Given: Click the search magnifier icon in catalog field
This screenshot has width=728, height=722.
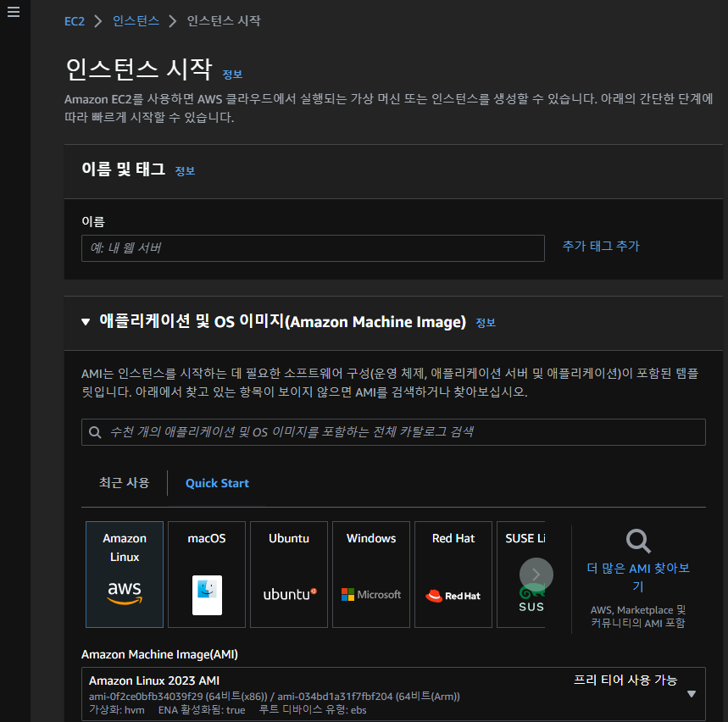Looking at the screenshot, I should click(x=95, y=432).
